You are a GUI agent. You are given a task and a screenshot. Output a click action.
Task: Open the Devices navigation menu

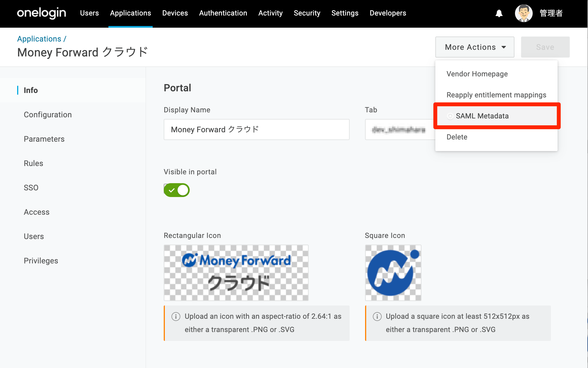pyautogui.click(x=175, y=13)
